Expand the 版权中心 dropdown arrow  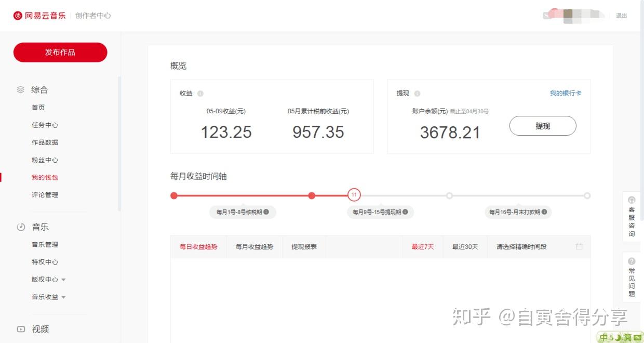63,280
